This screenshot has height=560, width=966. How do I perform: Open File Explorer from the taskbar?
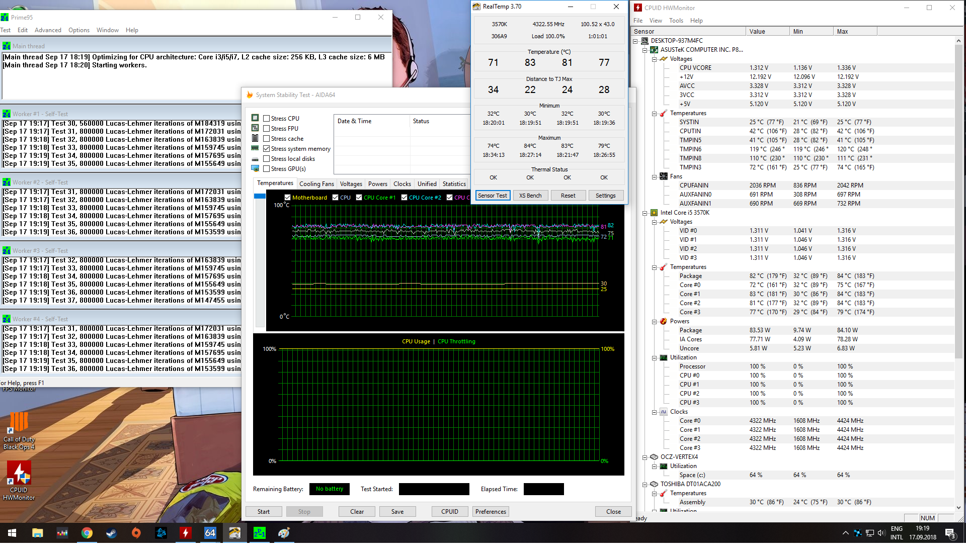click(38, 533)
